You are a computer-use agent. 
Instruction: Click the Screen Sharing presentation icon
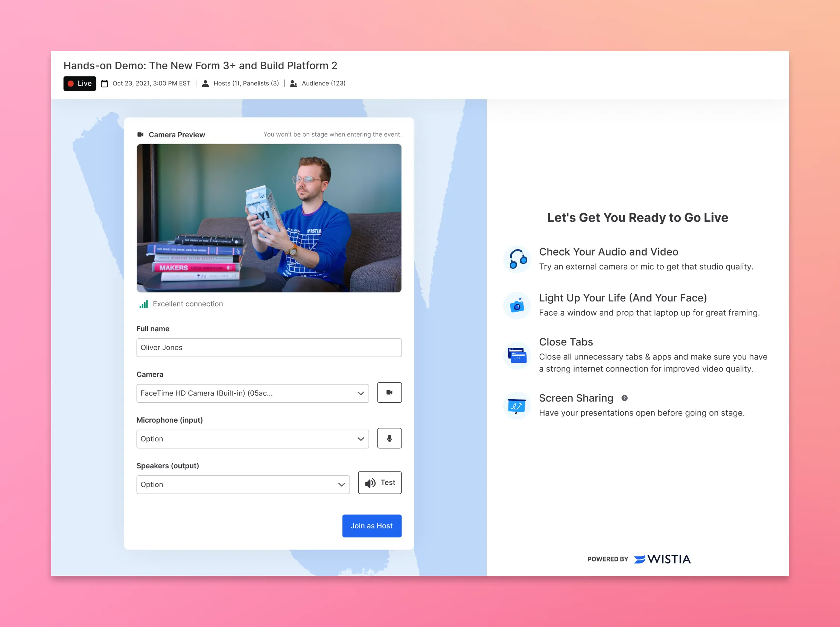click(x=517, y=406)
